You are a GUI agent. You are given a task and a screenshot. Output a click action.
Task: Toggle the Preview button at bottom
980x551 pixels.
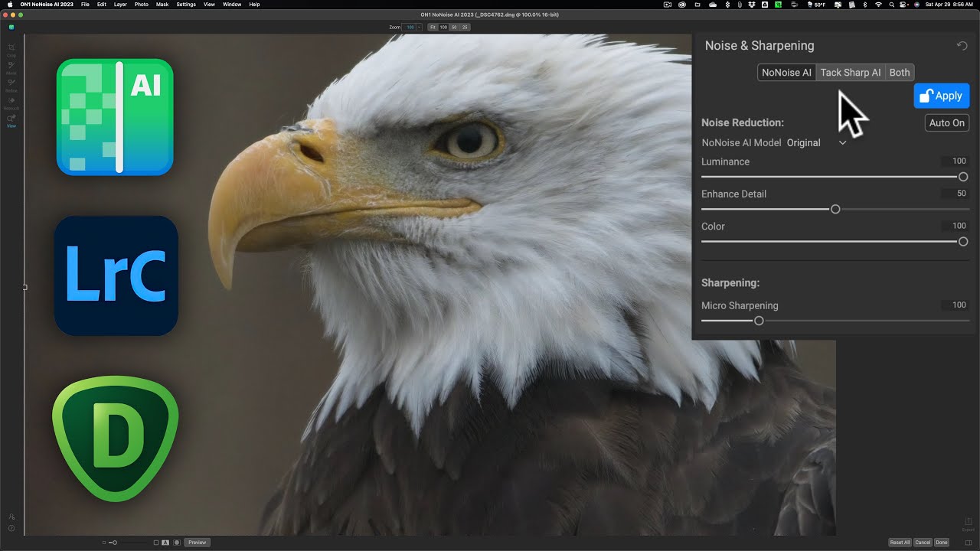click(x=197, y=543)
